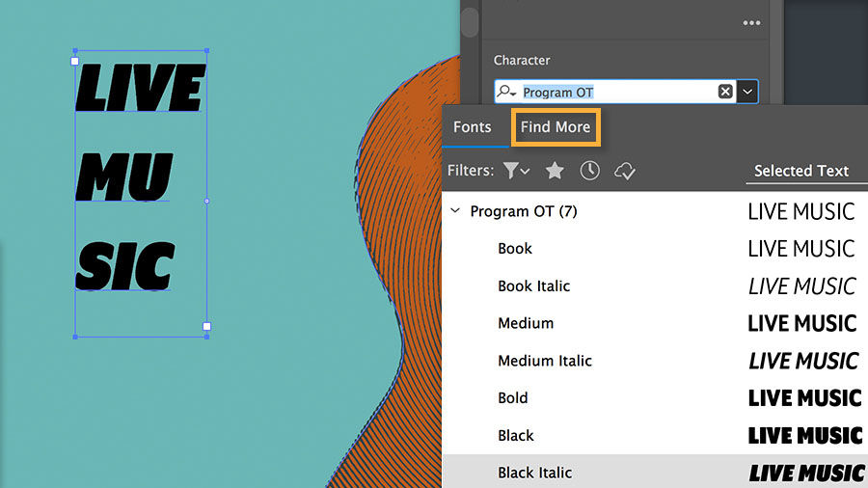Open the font family dropdown arrow

(747, 92)
